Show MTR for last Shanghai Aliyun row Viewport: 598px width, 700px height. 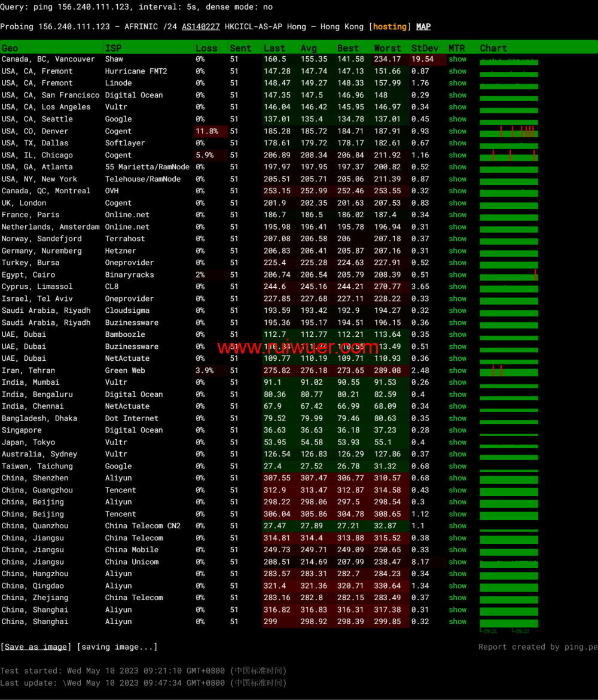pos(457,622)
